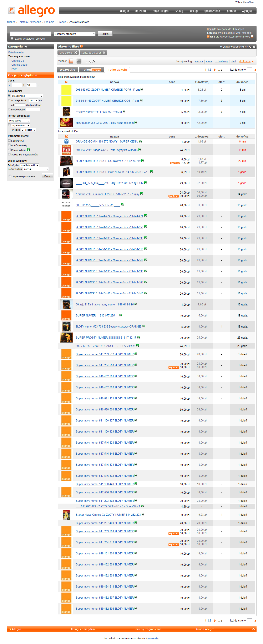Sort listings by 'cena' link
The image size is (263, 644).
[209, 61]
